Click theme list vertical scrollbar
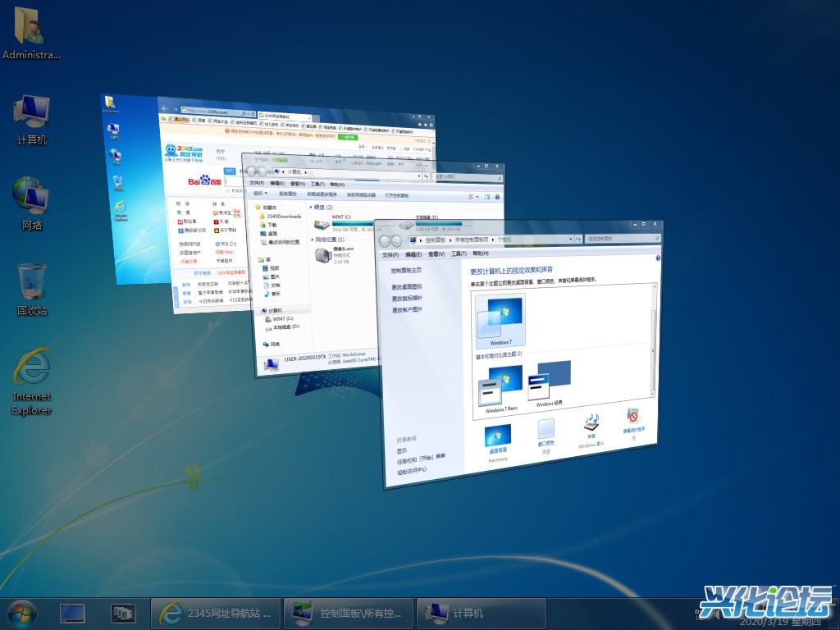 653,340
